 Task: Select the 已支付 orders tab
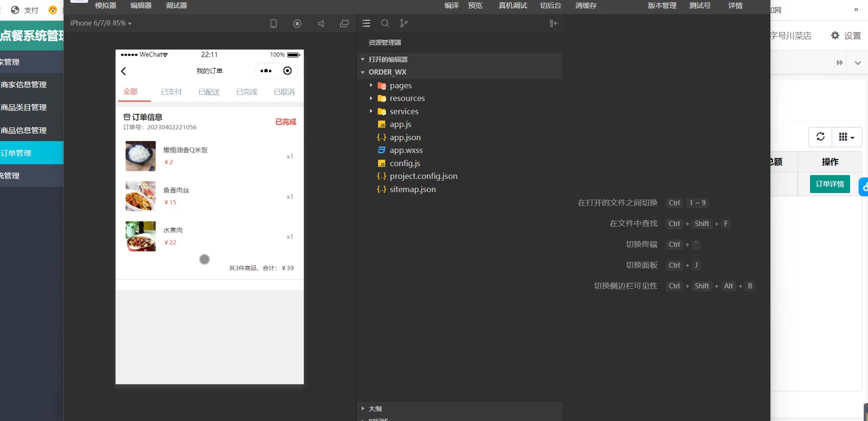[171, 92]
